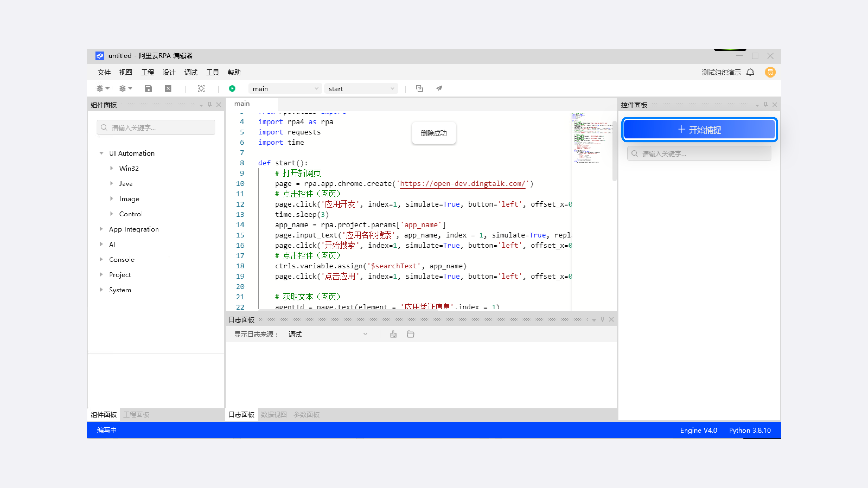Expand the Control node
The image size is (868, 488).
pyautogui.click(x=112, y=214)
